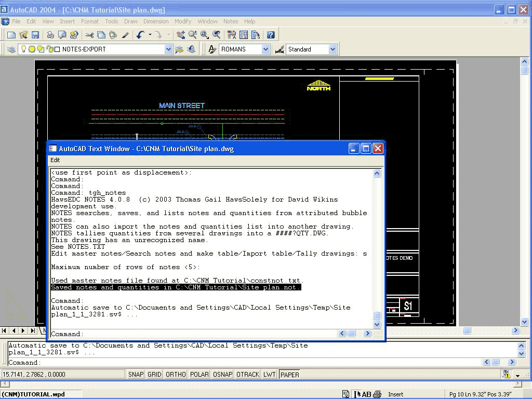Open the Notes menu
The width and height of the screenshot is (532, 399).
coord(231,21)
